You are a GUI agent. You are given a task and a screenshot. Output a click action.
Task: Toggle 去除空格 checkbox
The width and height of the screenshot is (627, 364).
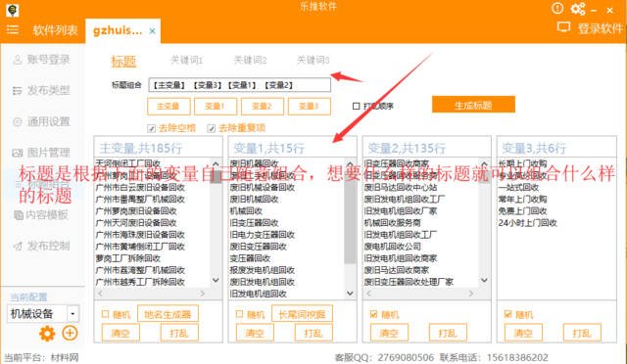click(151, 128)
